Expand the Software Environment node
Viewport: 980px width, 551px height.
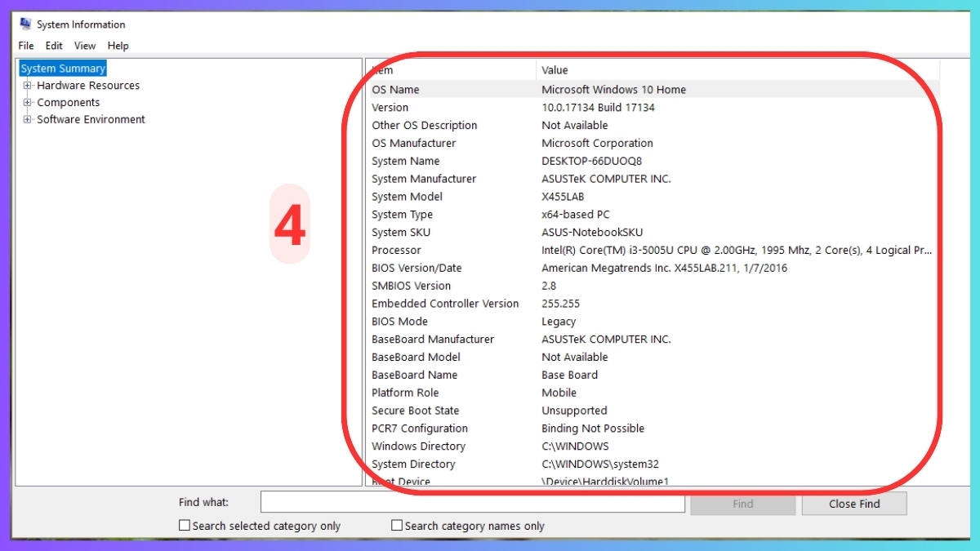coord(28,119)
